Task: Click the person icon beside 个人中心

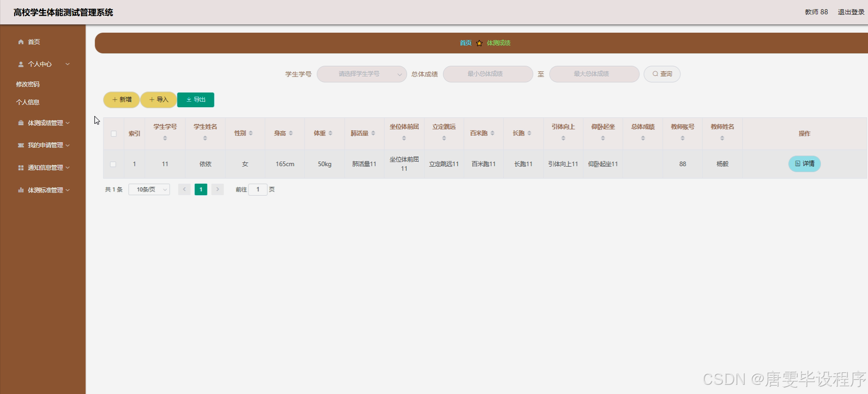Action: [21, 64]
